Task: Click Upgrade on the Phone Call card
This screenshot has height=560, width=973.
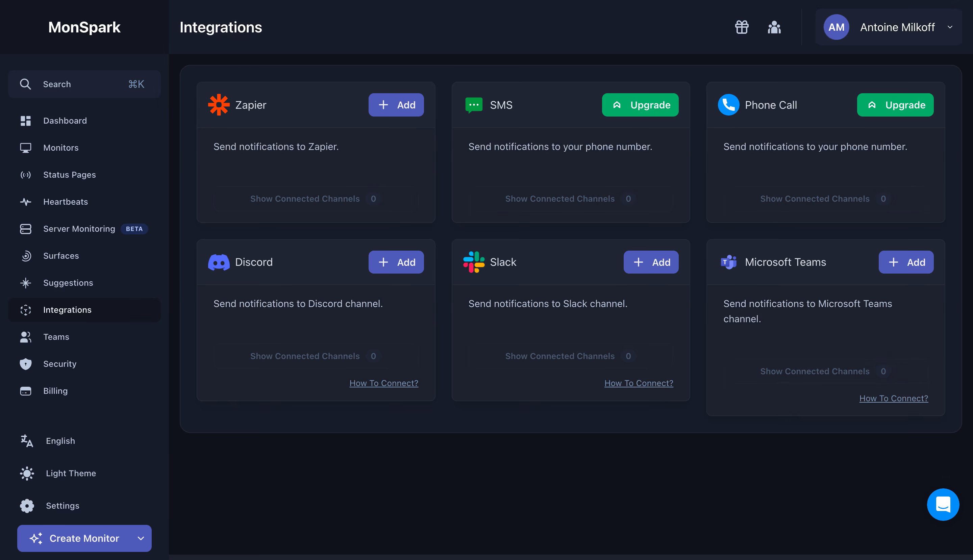Action: (895, 105)
